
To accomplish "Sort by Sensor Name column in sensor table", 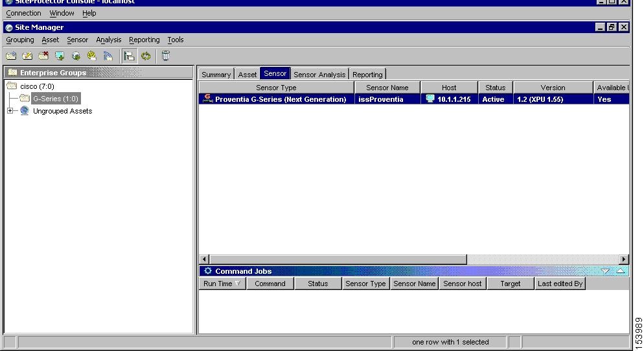I will tap(387, 88).
